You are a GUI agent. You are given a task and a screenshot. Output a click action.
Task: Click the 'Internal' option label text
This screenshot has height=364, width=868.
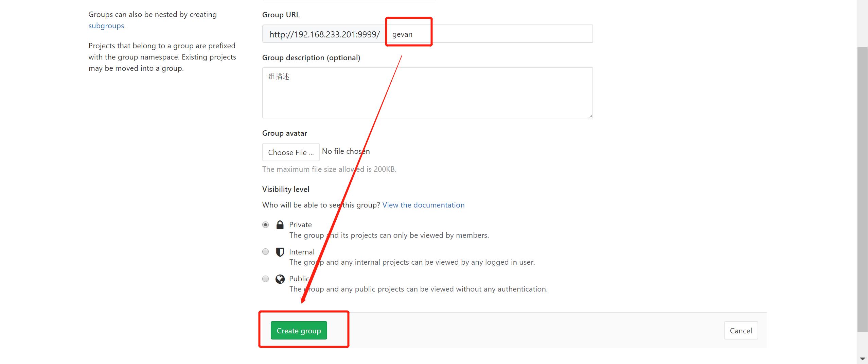coord(302,252)
